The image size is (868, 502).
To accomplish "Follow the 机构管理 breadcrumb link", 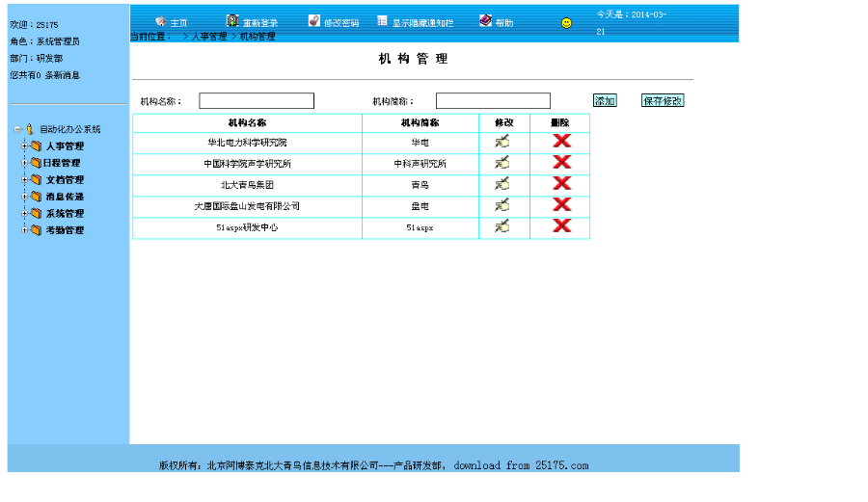I will tap(258, 37).
